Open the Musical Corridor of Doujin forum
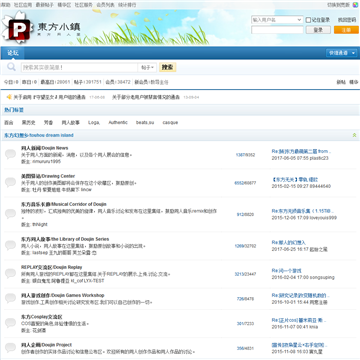The height and width of the screenshot is (360, 360). pos(64,204)
